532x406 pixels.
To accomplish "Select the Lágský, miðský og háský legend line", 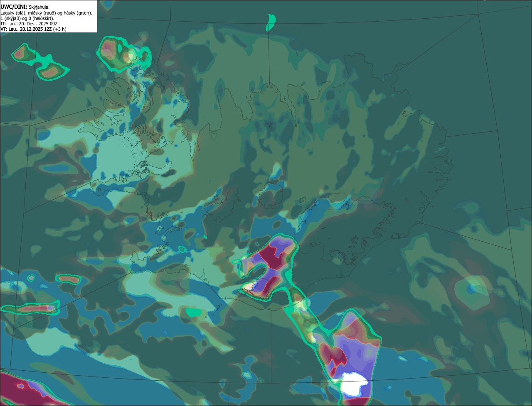I will [x=46, y=13].
